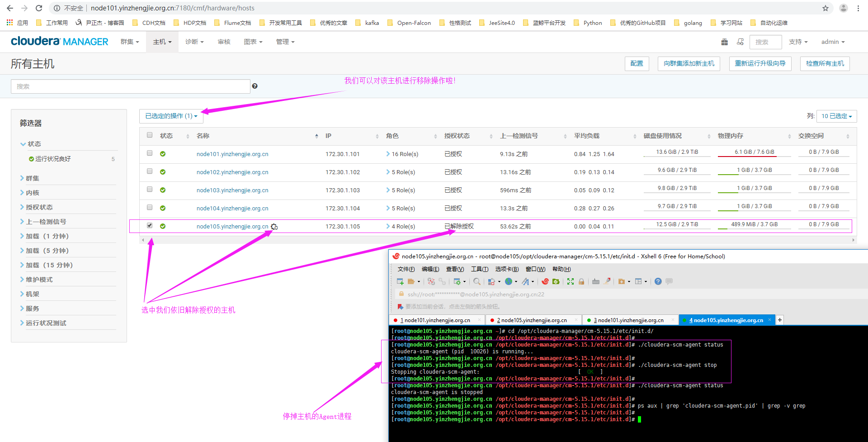Screen dimensions: 868x442
Task: Expand the 维护模式 filter
Action: click(36, 280)
